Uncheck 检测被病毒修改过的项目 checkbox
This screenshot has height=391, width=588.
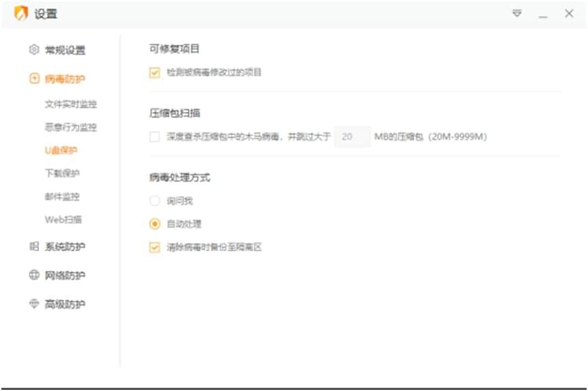(154, 72)
